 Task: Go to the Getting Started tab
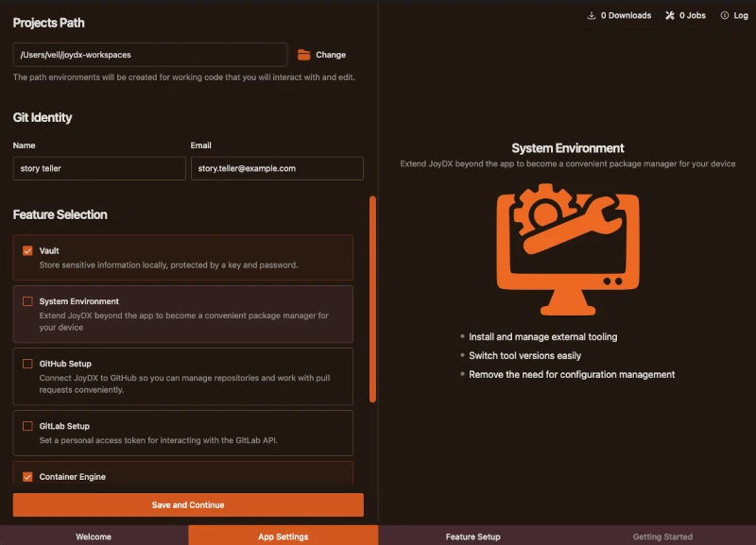click(x=662, y=536)
